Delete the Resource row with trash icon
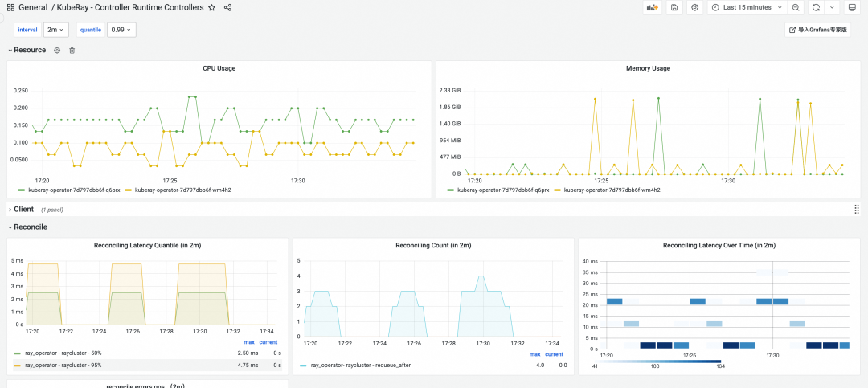 pyautogui.click(x=72, y=51)
